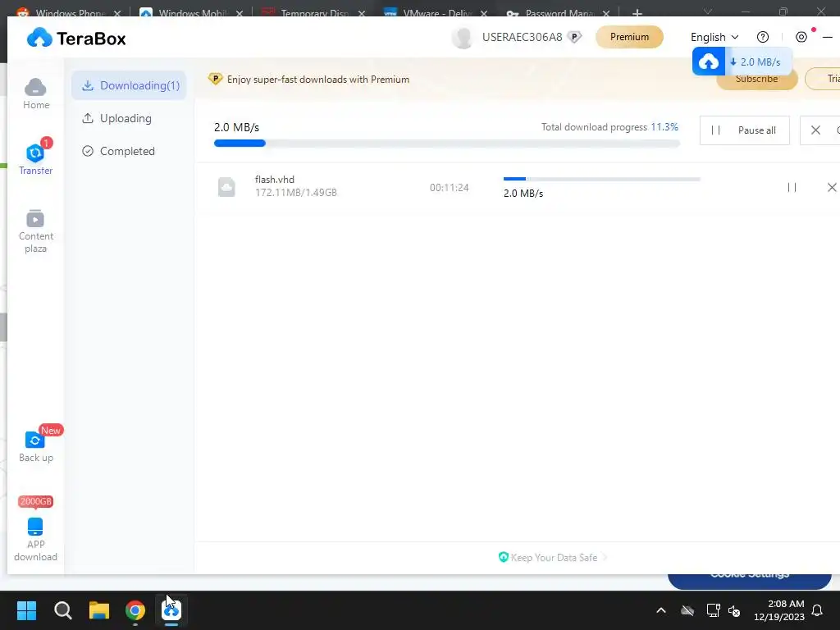Screen dimensions: 840x630
Task: Click total download progress bar
Action: (x=447, y=143)
